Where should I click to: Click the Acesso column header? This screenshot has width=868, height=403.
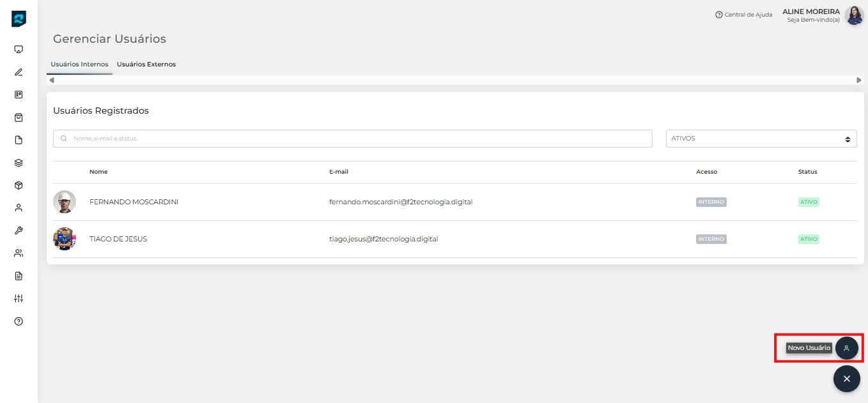706,172
